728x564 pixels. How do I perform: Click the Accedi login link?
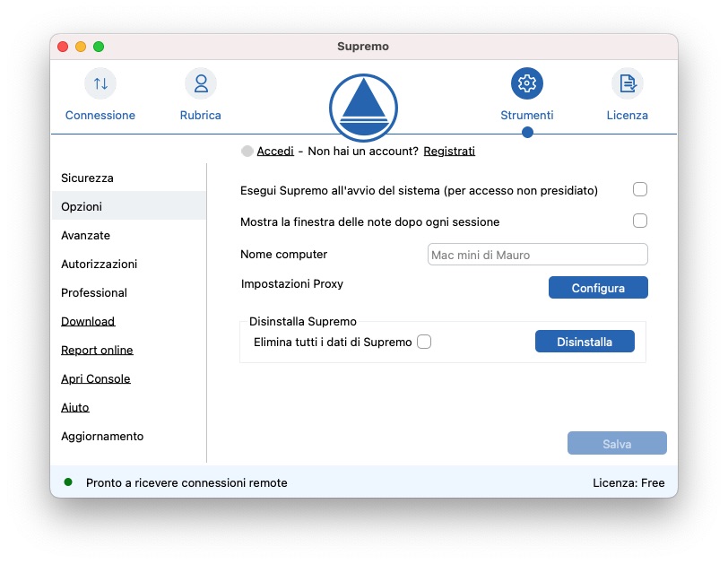point(275,152)
